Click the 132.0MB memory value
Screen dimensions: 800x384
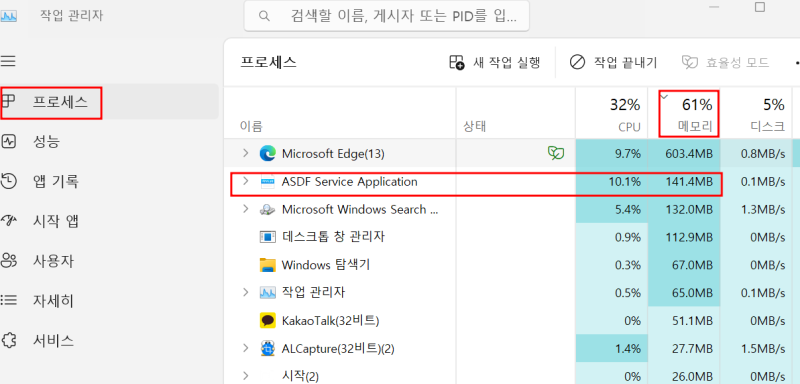(x=689, y=209)
